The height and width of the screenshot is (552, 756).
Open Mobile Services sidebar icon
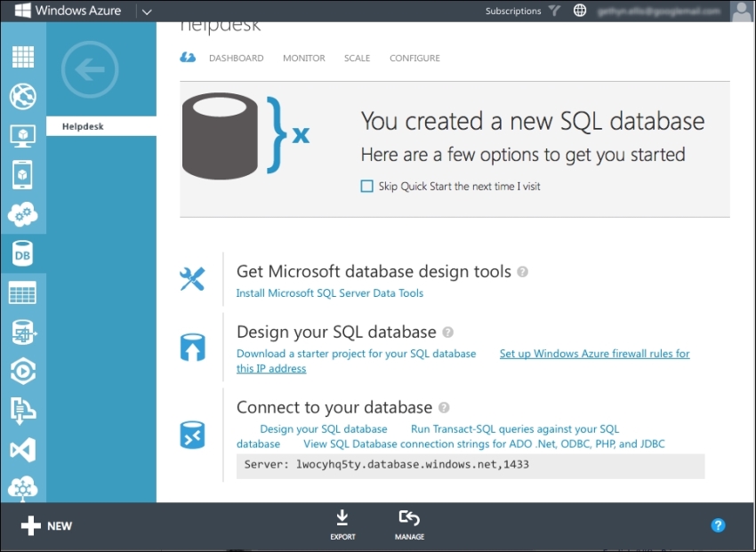[23, 175]
